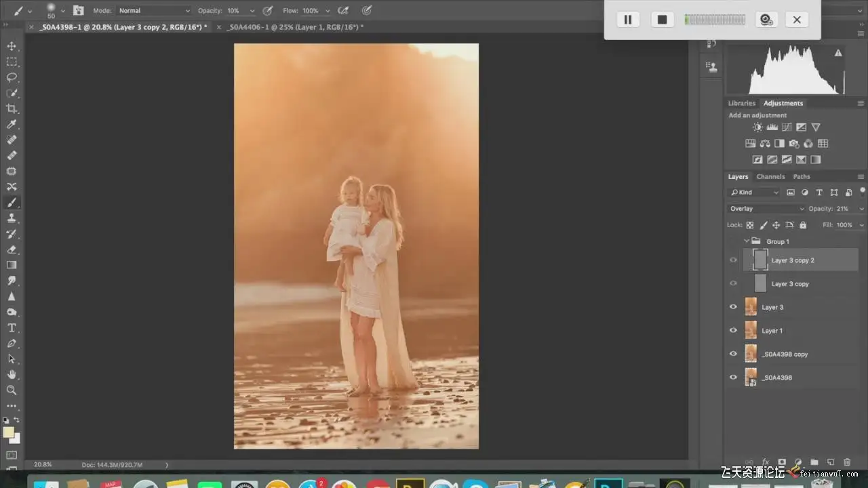Image resolution: width=868 pixels, height=488 pixels.
Task: Stop the screen recording
Action: pos(662,20)
